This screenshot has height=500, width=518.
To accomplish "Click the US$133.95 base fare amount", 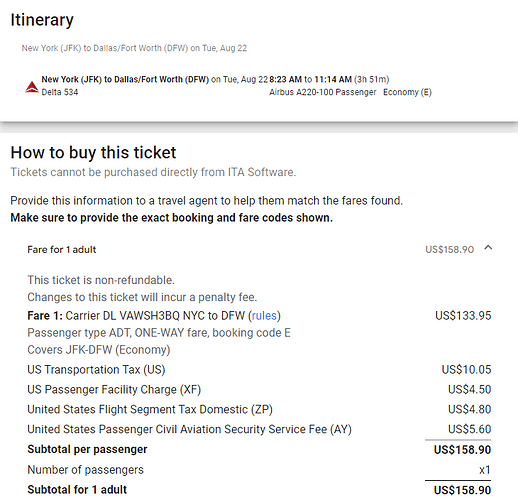I will click(463, 315).
